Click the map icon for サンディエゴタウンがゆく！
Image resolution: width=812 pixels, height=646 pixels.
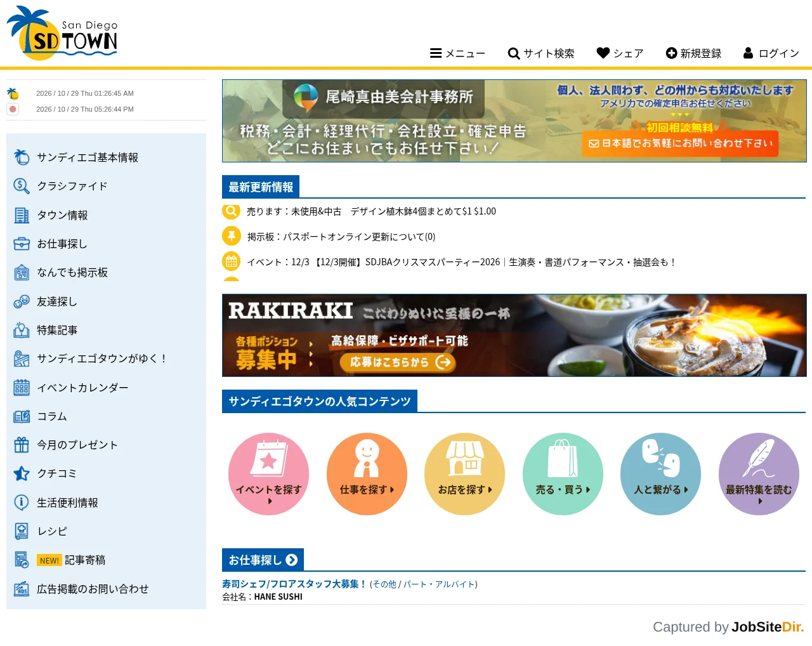point(22,359)
